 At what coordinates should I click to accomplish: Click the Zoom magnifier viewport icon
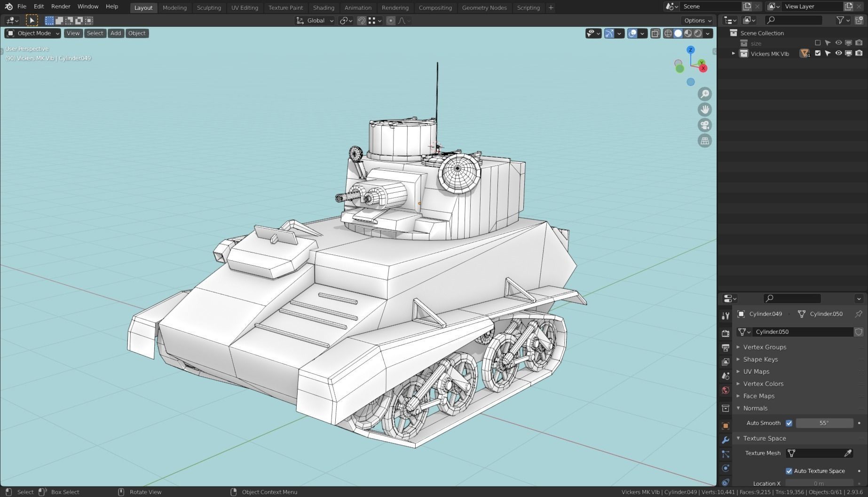click(x=704, y=94)
